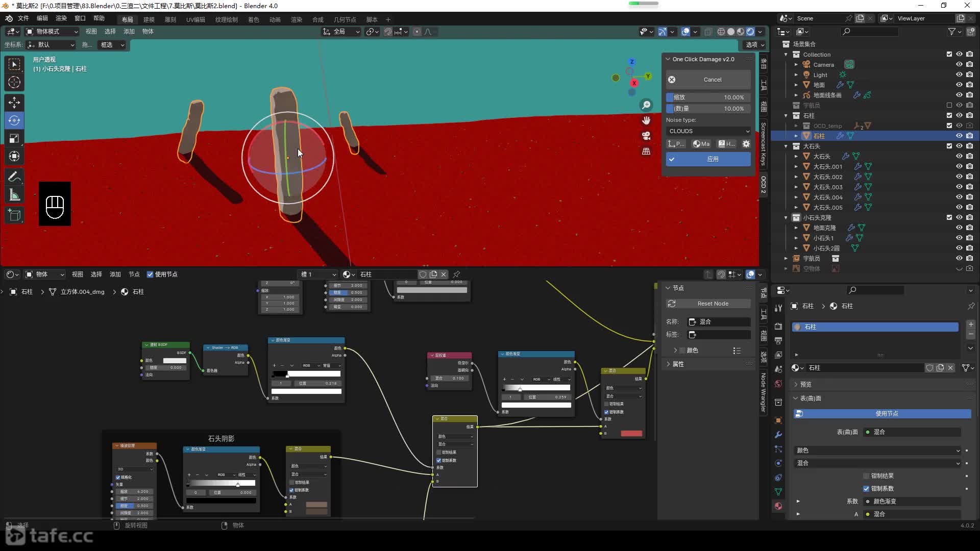Select the Select Box tool in the viewport toolbar
The image size is (980, 551).
point(14,64)
